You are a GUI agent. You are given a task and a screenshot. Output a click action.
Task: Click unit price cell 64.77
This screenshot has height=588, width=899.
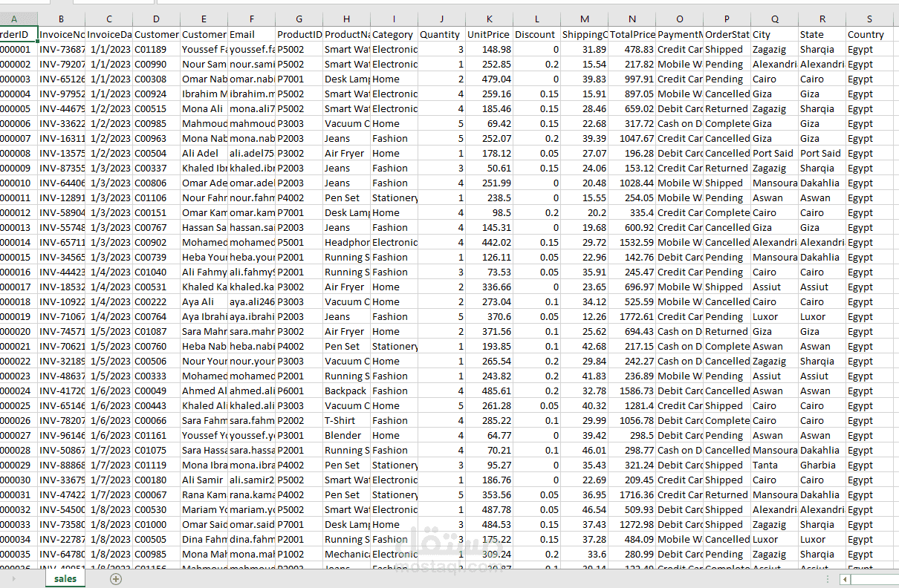click(x=489, y=435)
